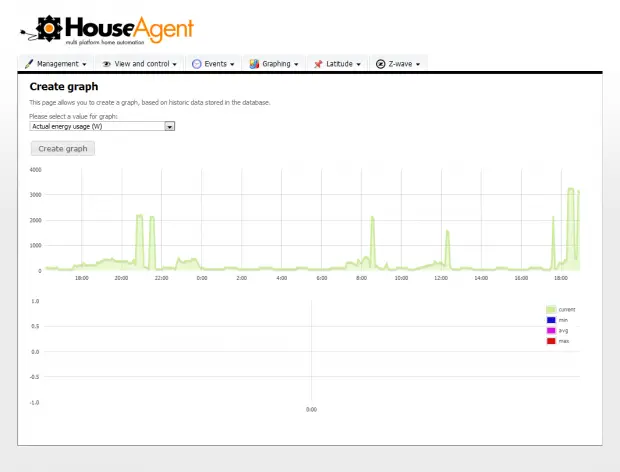The width and height of the screenshot is (620, 472).
Task: Expand the Z-wave dropdown arrow
Action: coord(418,64)
